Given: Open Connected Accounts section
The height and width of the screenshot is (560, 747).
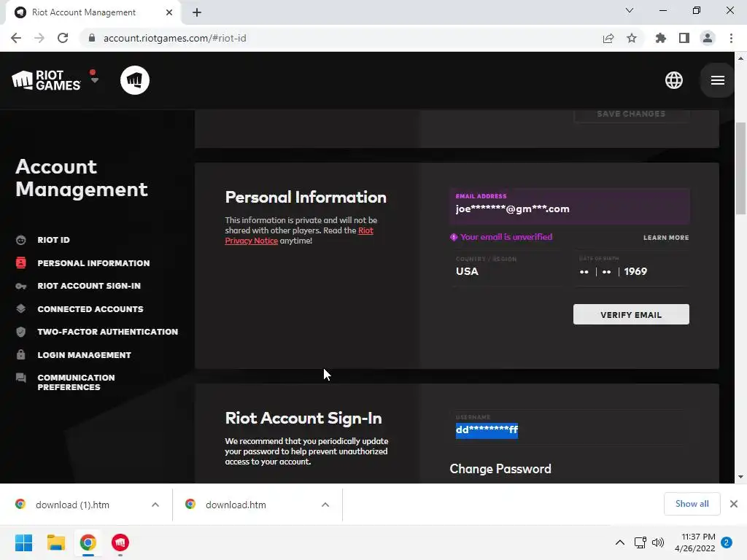Looking at the screenshot, I should click(x=90, y=309).
